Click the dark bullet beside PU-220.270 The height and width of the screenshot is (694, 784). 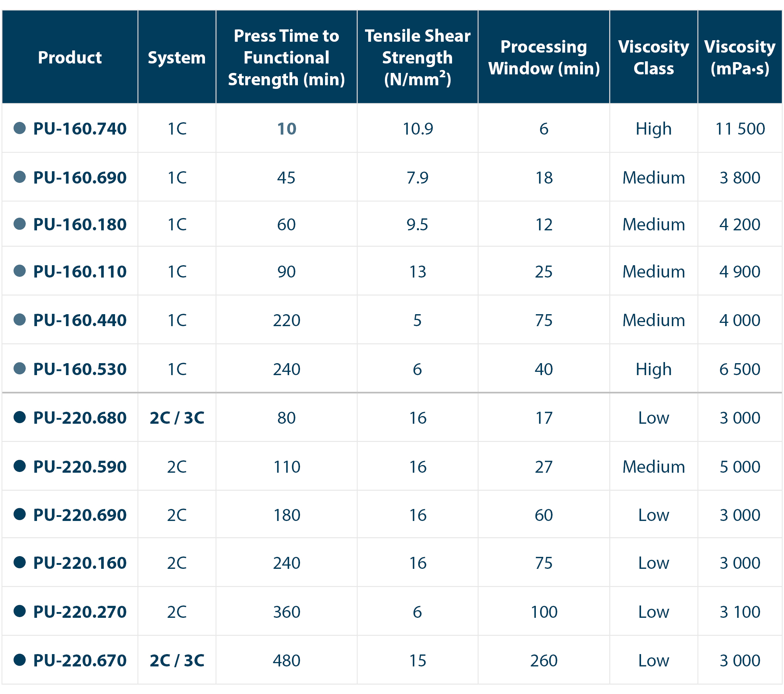[20, 611]
